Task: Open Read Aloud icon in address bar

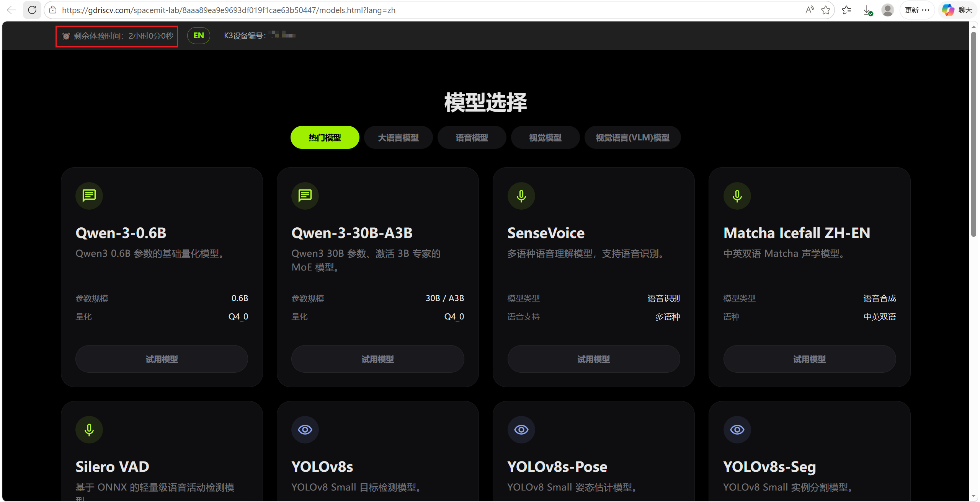Action: click(x=809, y=10)
